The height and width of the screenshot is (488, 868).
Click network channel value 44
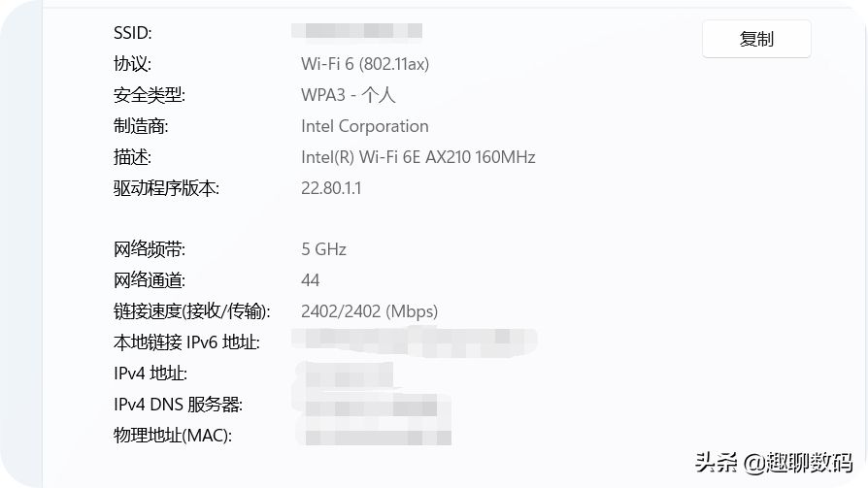pos(311,280)
